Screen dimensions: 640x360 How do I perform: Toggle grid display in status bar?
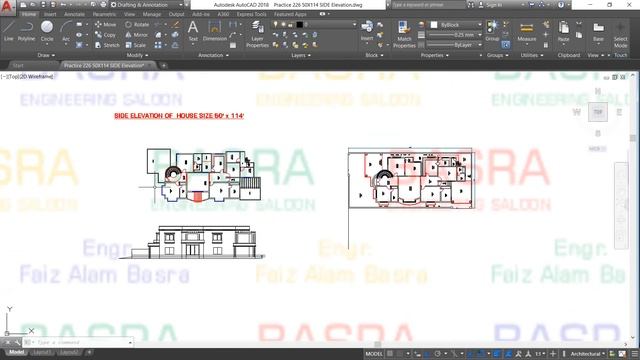[x=390, y=354]
